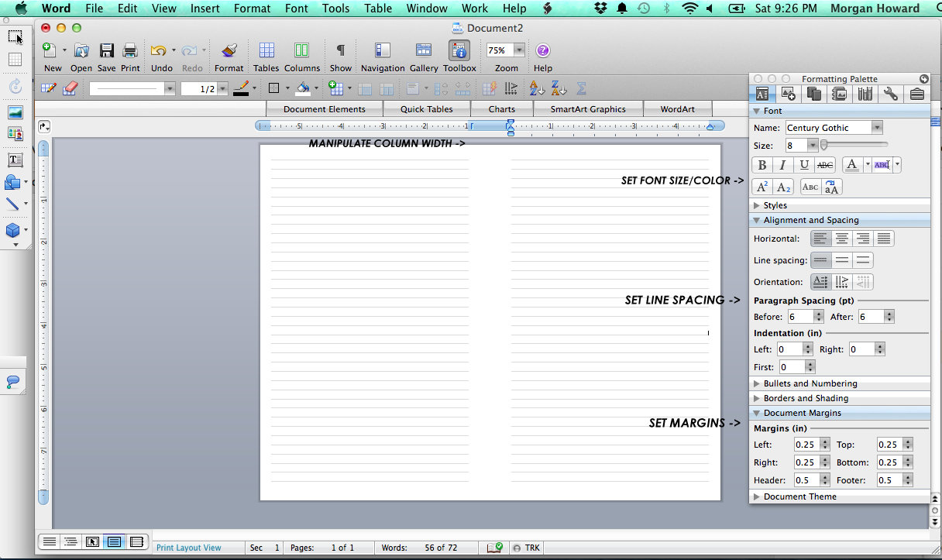
Task: Expand the Bullets and Numbering section
Action: click(757, 383)
